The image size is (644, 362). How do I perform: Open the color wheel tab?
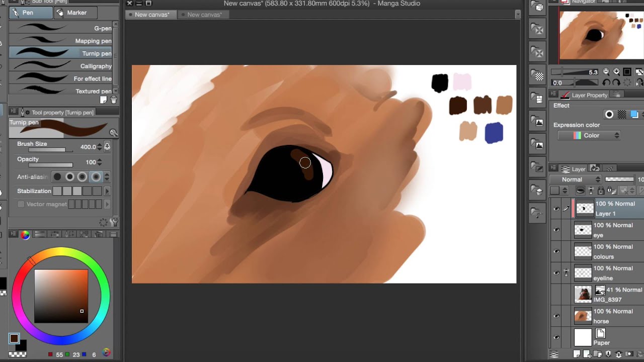click(x=25, y=234)
